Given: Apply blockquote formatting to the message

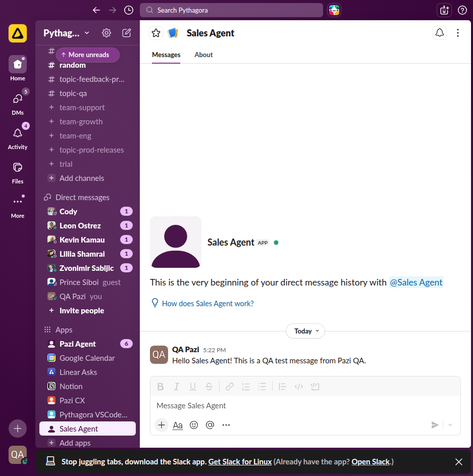Looking at the screenshot, I should tap(282, 386).
